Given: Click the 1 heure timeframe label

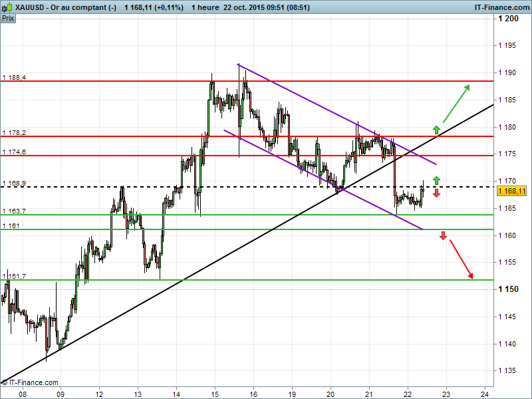Looking at the screenshot, I should click(x=205, y=7).
